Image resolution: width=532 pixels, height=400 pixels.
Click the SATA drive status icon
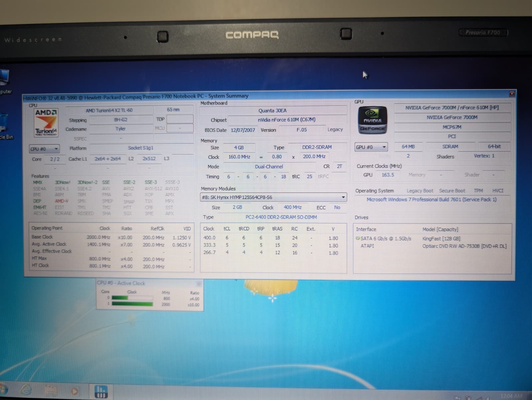pos(358,238)
